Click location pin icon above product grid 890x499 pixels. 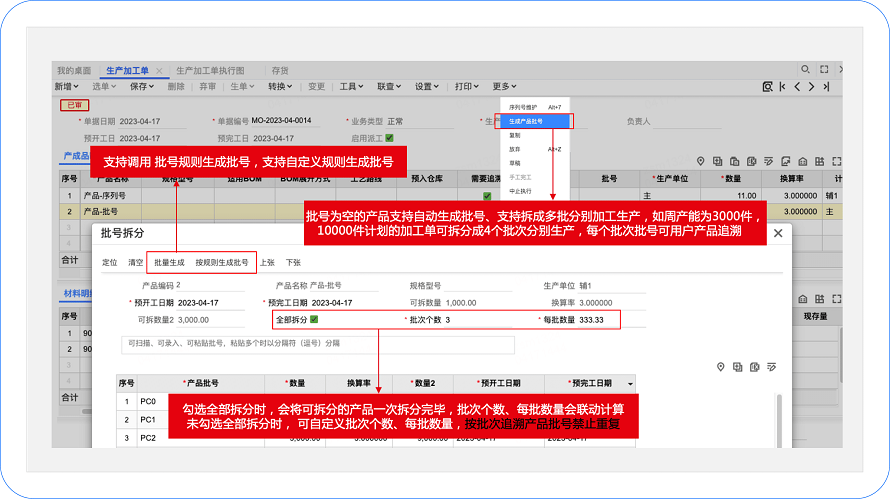click(x=701, y=160)
